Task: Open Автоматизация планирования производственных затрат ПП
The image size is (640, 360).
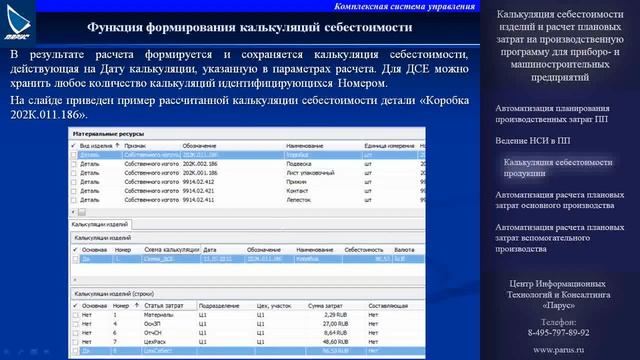Action: pos(552,113)
